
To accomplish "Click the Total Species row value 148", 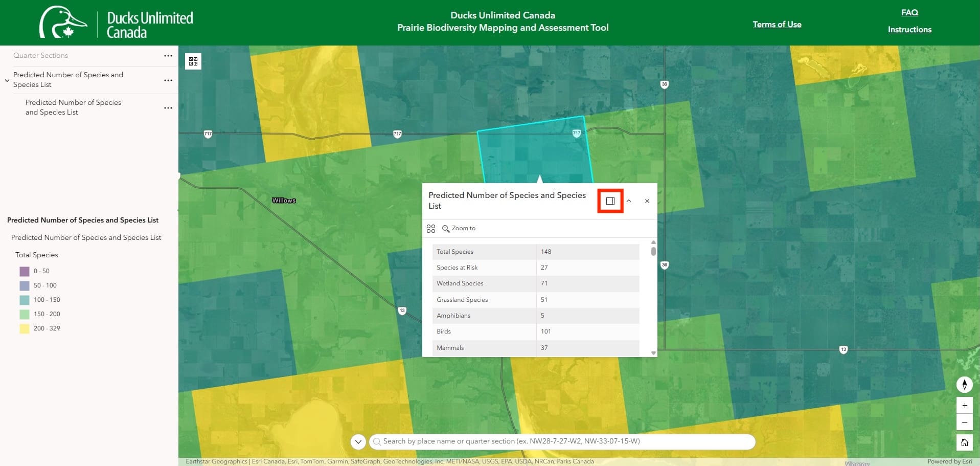I will [x=546, y=252].
